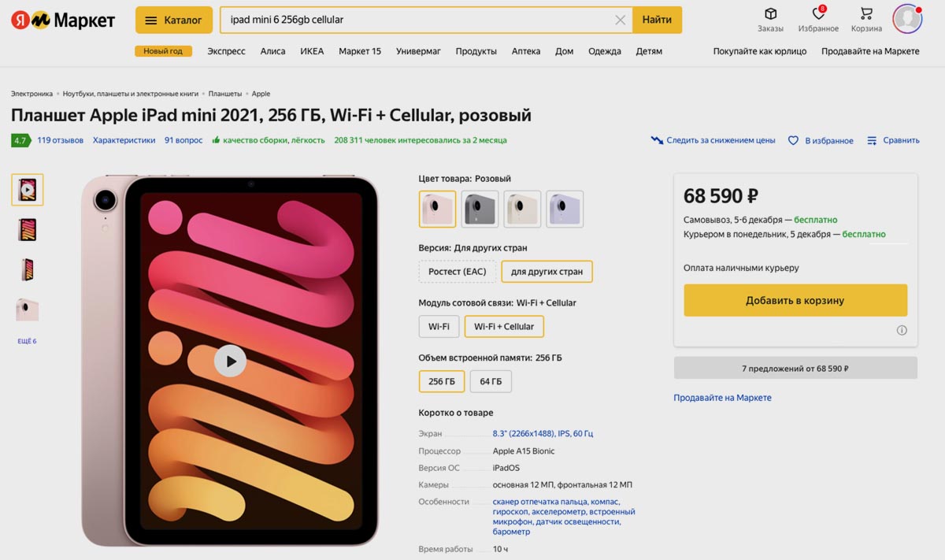Image resolution: width=945 pixels, height=560 pixels.
Task: Open Favorites heart icon in header
Action: coord(818,14)
